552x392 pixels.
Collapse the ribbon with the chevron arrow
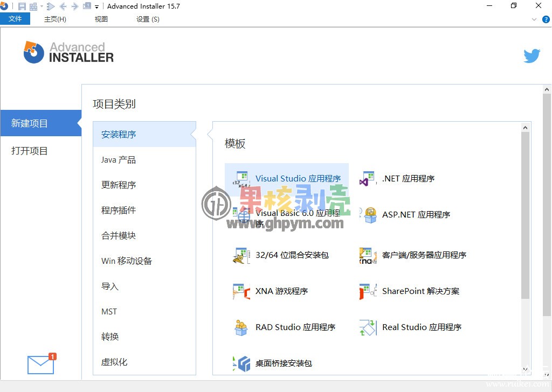pyautogui.click(x=534, y=20)
